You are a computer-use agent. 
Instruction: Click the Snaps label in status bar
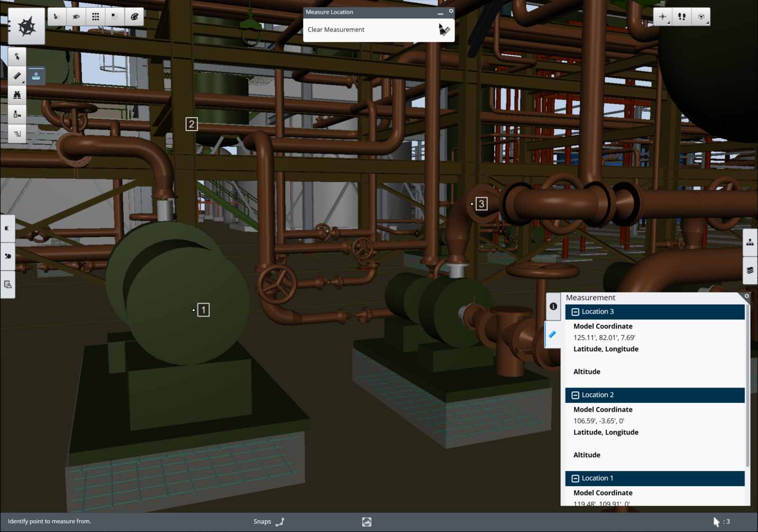point(262,522)
